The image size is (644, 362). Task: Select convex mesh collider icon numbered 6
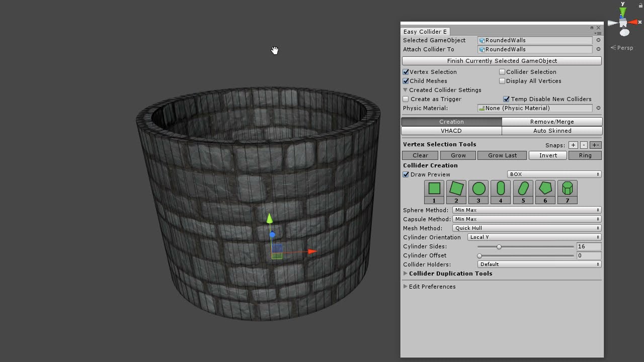pyautogui.click(x=545, y=192)
